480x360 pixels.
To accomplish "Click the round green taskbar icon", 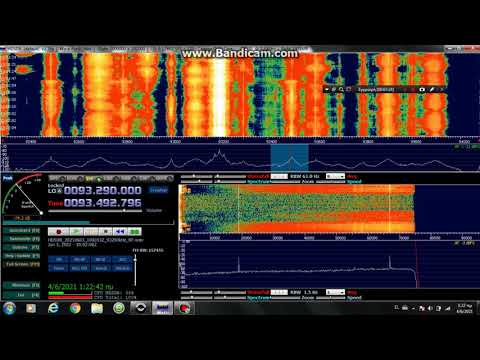I will [119, 308].
